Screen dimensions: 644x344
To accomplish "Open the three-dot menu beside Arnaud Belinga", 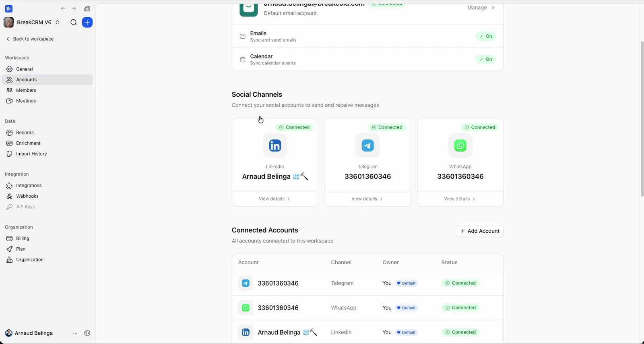I will 75,333.
